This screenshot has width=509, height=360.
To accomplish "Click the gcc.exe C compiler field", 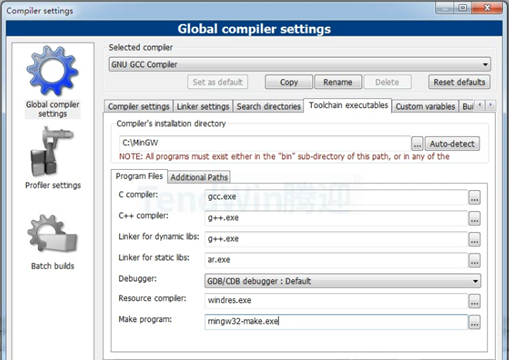I will point(336,197).
